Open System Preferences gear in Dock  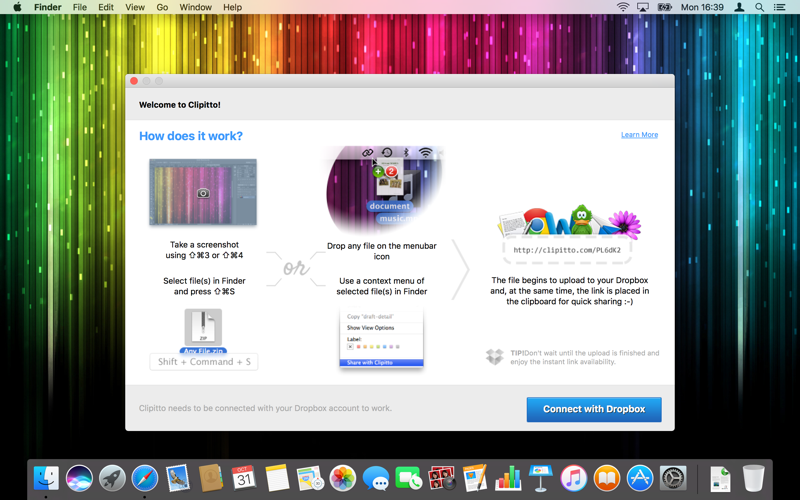[673, 479]
